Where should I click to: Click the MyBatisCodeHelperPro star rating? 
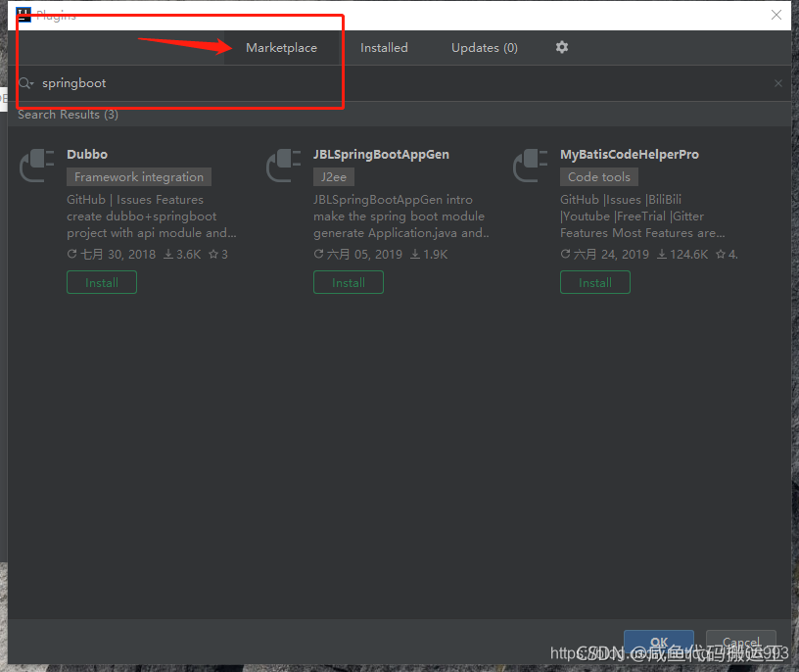(x=727, y=254)
